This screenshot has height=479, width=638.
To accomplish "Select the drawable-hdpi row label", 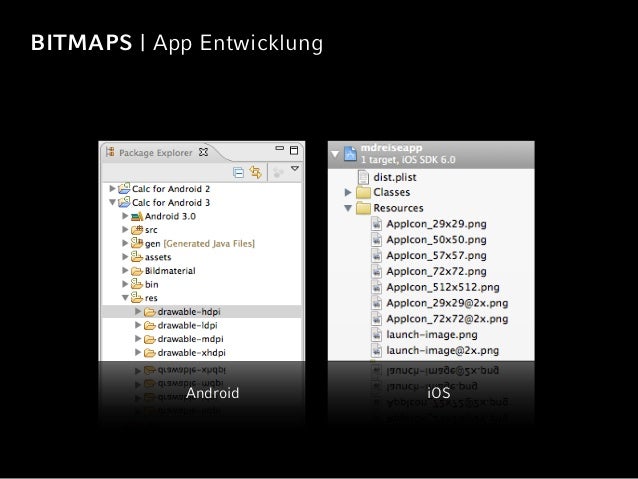I will pos(189,312).
